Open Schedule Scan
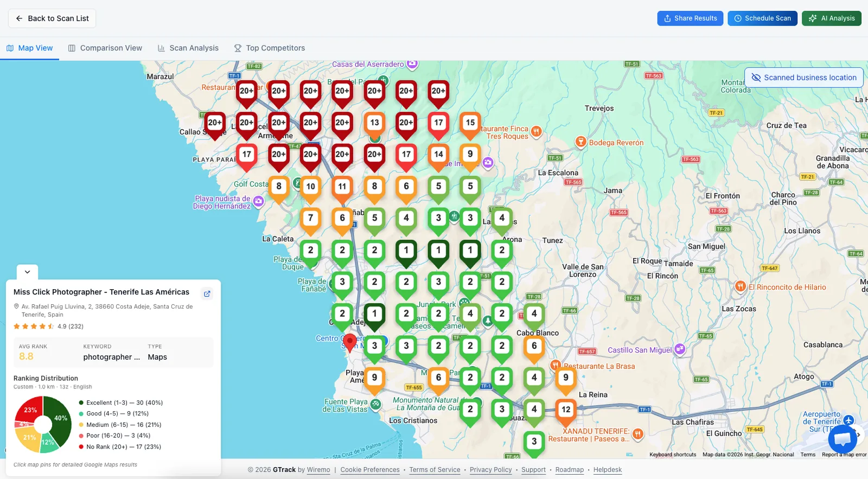This screenshot has width=868, height=479. pyautogui.click(x=762, y=18)
